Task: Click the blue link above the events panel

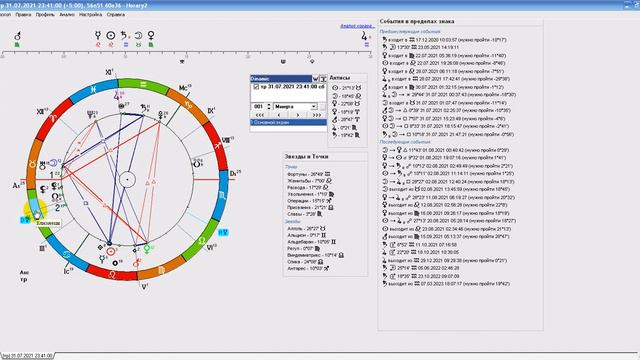Action: [x=358, y=26]
